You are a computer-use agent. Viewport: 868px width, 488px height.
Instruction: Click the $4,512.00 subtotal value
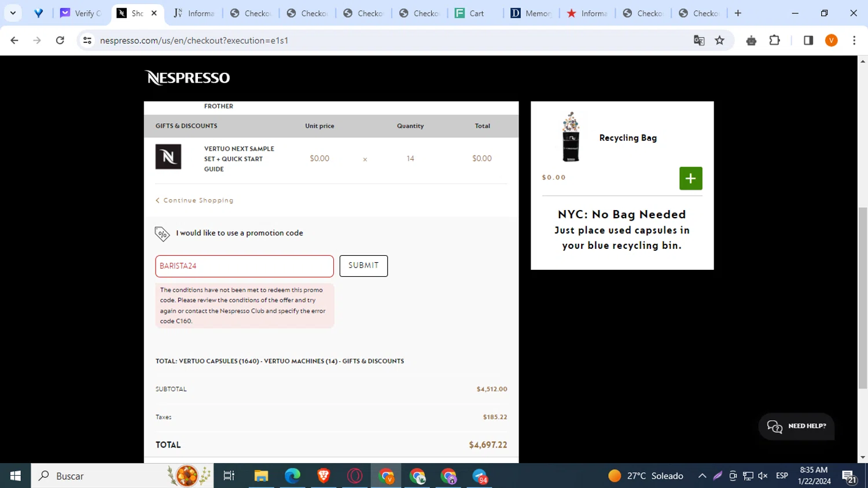coord(492,389)
